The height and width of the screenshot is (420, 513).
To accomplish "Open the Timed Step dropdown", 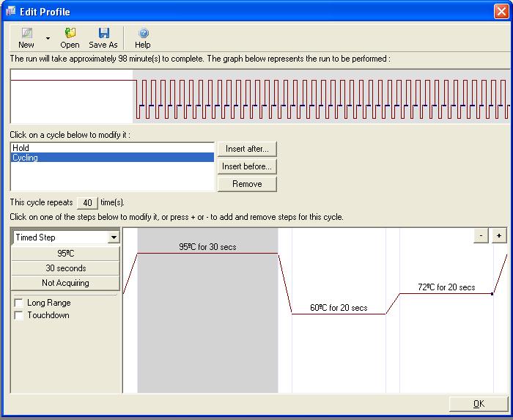I will click(114, 237).
